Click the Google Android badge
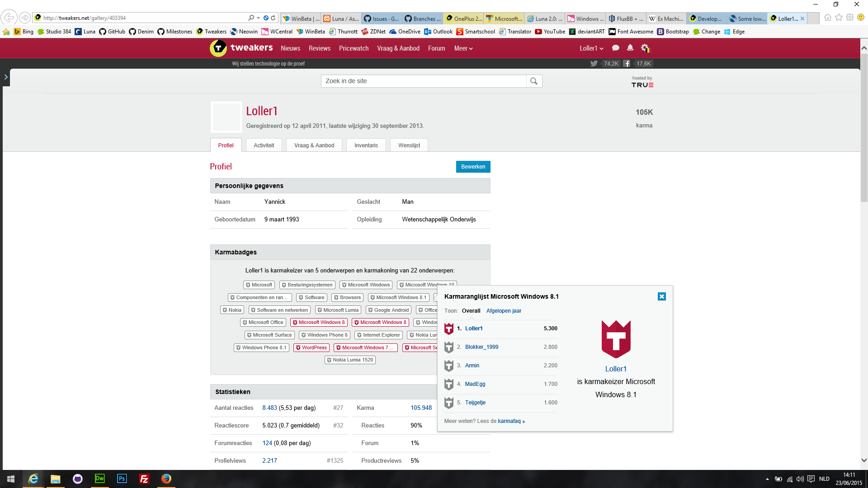The width and height of the screenshot is (868, 488). 388,310
